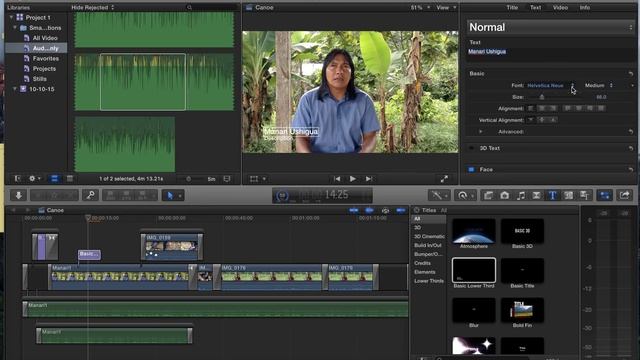Screen dimensions: 640x360
Task: Click the Share export icon
Action: pos(624,196)
